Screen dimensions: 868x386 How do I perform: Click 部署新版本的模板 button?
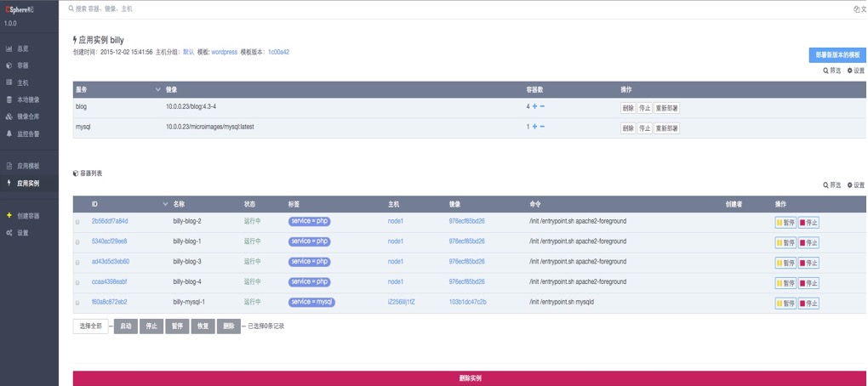coord(837,55)
